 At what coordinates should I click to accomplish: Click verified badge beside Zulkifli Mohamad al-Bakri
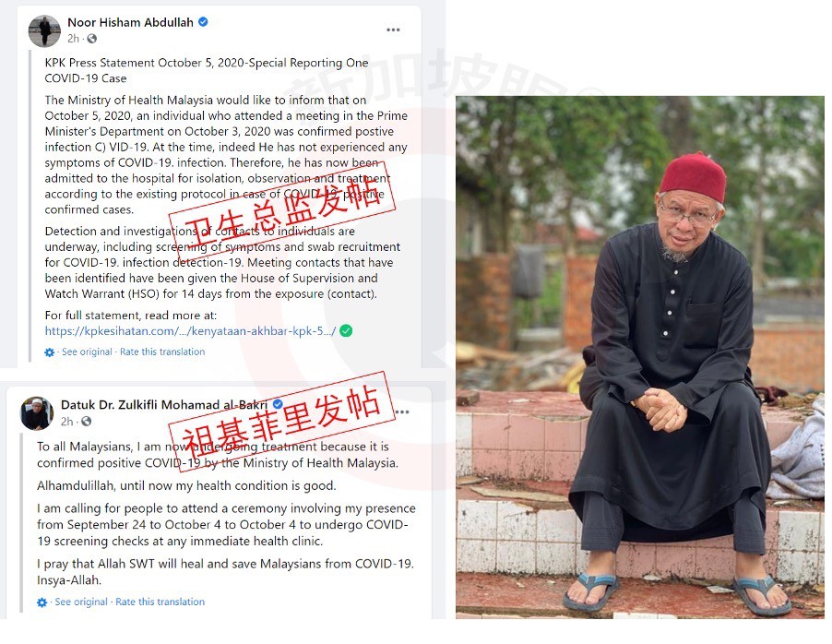[277, 404]
